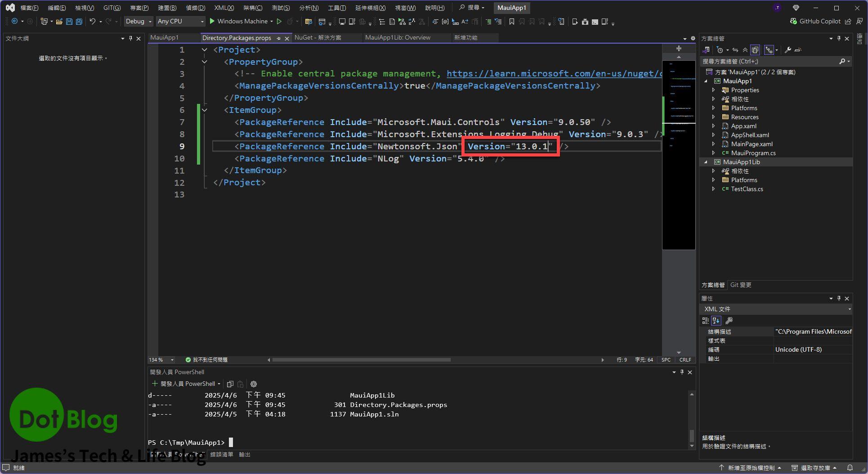868x474 pixels.
Task: Open the properties wrench icon in Solution Explorer
Action: point(787,50)
